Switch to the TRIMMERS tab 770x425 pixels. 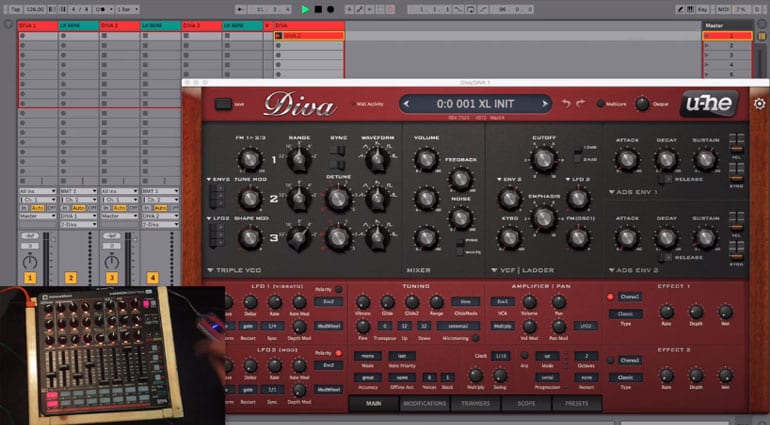click(476, 403)
